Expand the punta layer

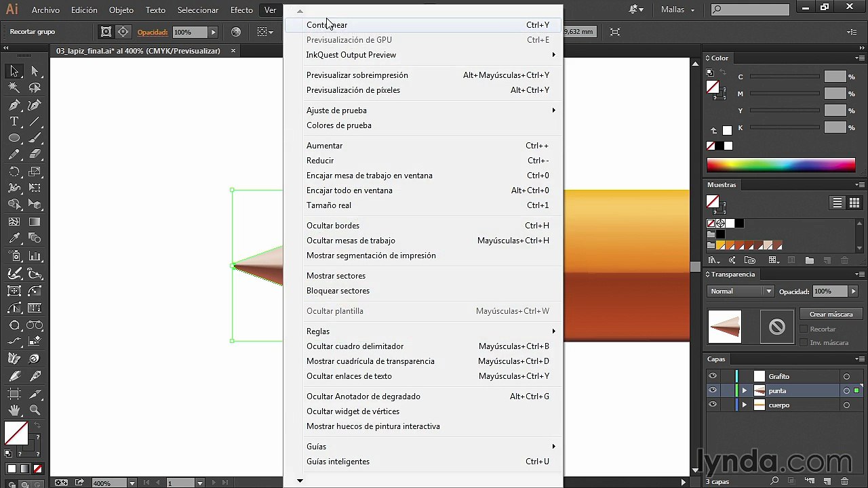tap(745, 390)
